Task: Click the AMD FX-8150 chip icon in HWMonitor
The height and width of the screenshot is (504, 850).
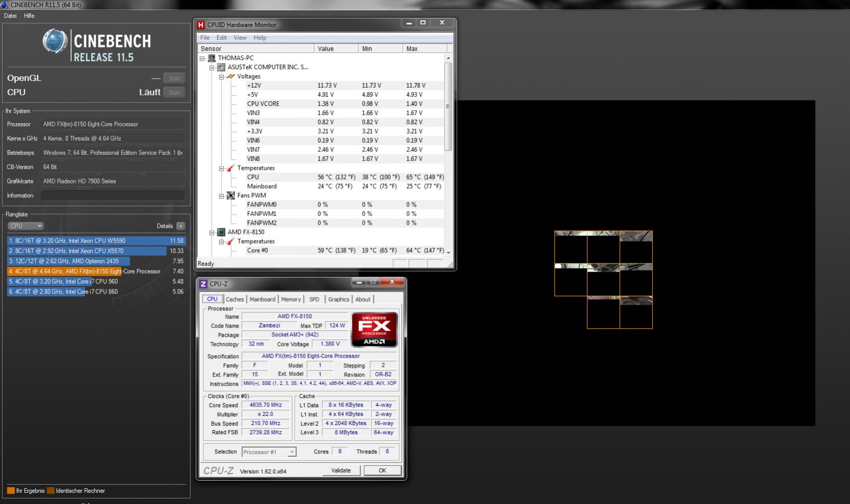Action: coord(221,232)
